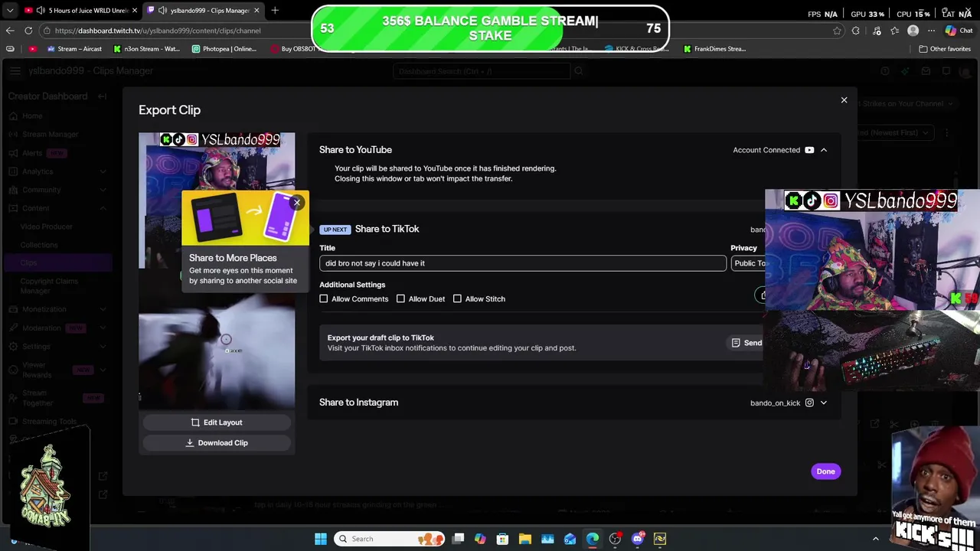980x551 pixels.
Task: Open Copilot from the taskbar
Action: pos(480,539)
